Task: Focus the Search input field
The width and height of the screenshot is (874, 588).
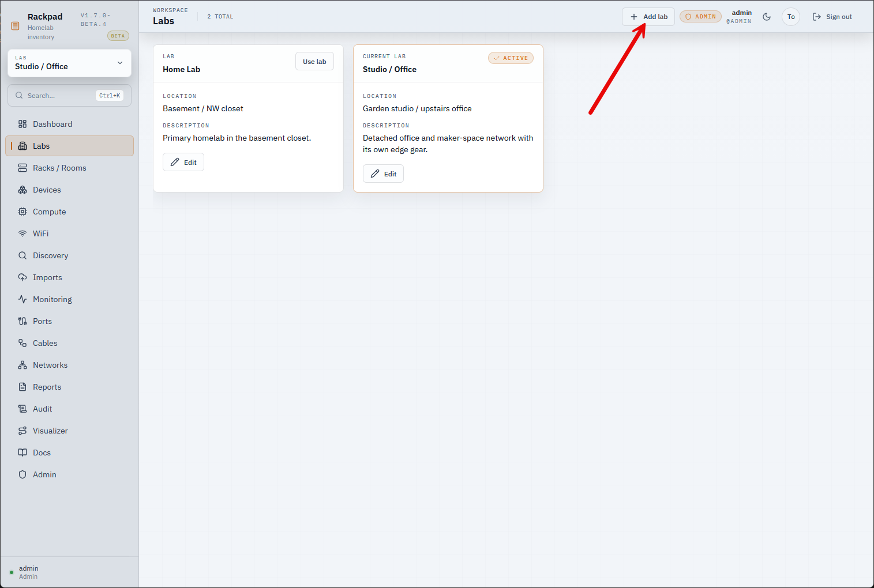Action: 69,96
